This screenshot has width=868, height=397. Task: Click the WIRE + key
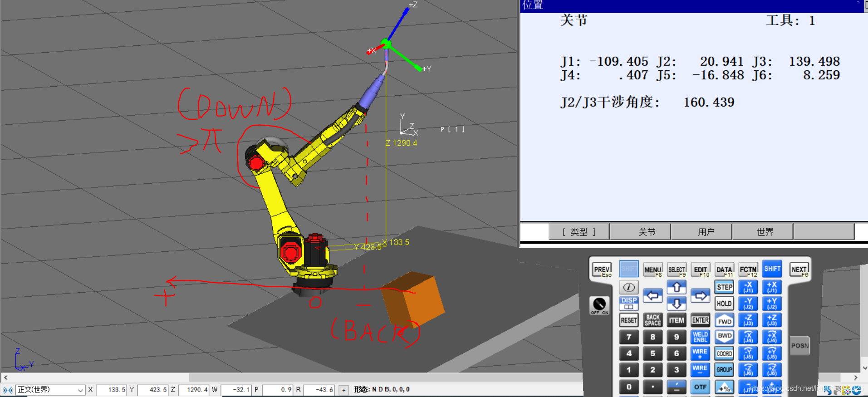[x=700, y=353]
